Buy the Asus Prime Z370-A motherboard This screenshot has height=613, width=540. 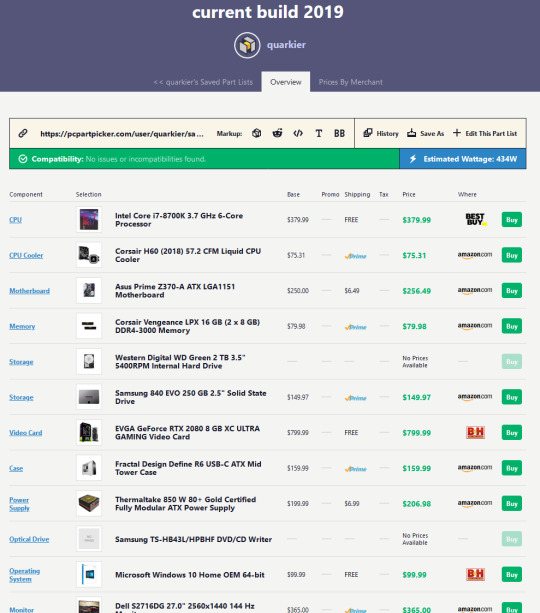coord(511,291)
